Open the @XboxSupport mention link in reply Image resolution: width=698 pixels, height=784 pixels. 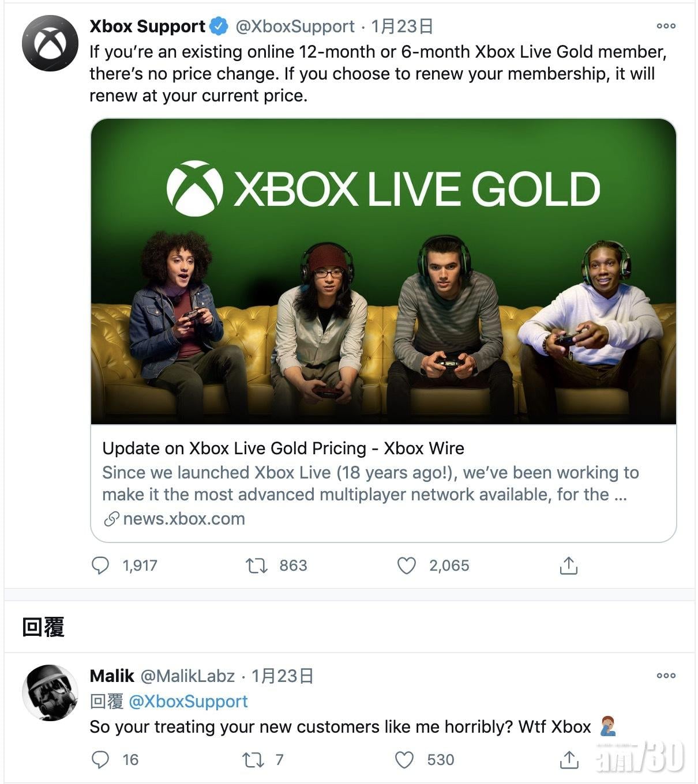188,702
